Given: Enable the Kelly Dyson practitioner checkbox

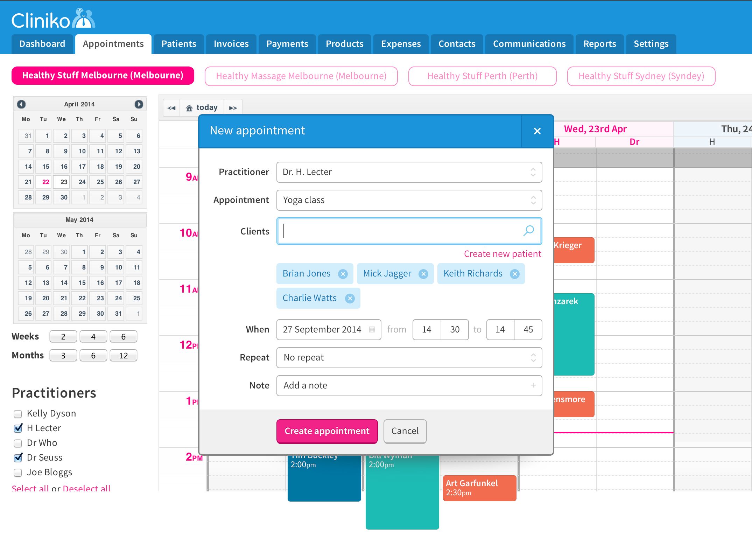Looking at the screenshot, I should click(18, 414).
